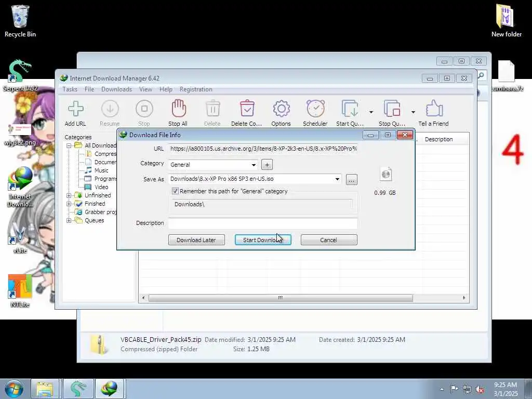Screen dimensions: 532x399
Task: Click the Windows Start orb
Action: coord(14,389)
